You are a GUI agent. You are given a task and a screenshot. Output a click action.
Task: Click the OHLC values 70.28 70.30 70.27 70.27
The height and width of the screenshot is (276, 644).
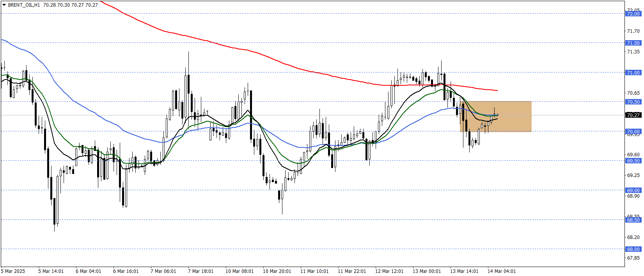71,5
